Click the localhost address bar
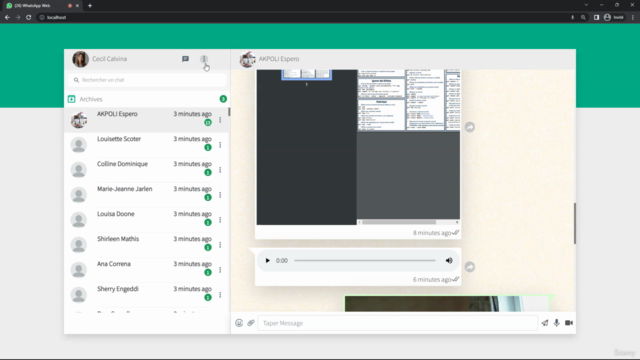640x360 pixels. point(302,17)
